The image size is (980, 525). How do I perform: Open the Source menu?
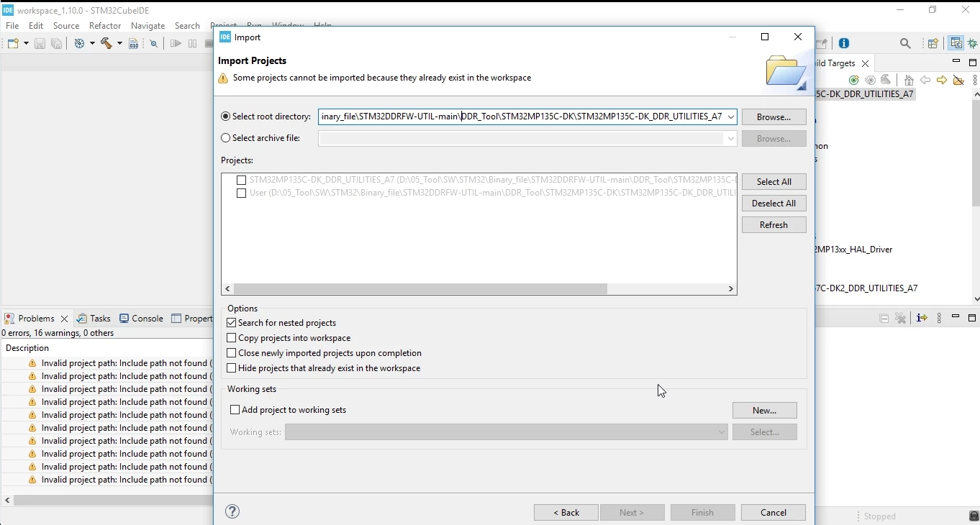point(66,26)
